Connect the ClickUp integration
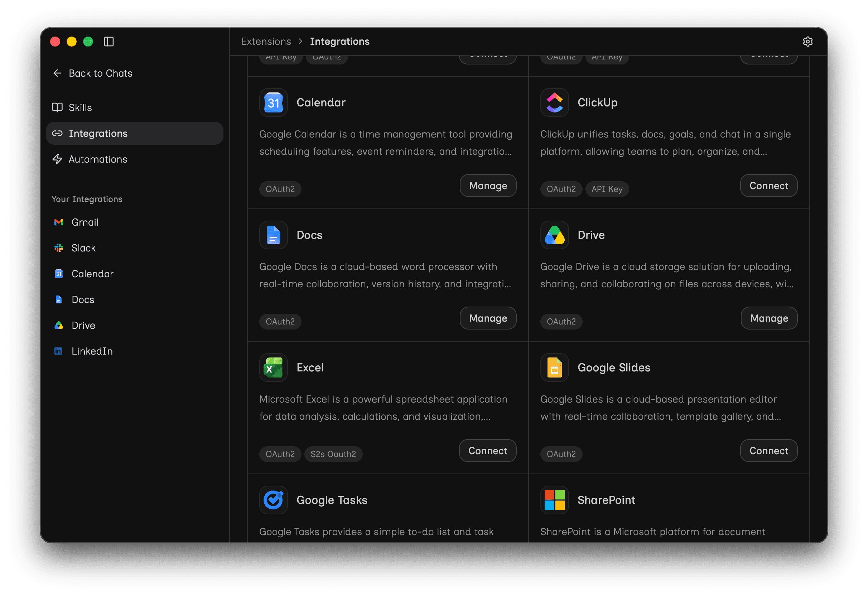 tap(769, 186)
